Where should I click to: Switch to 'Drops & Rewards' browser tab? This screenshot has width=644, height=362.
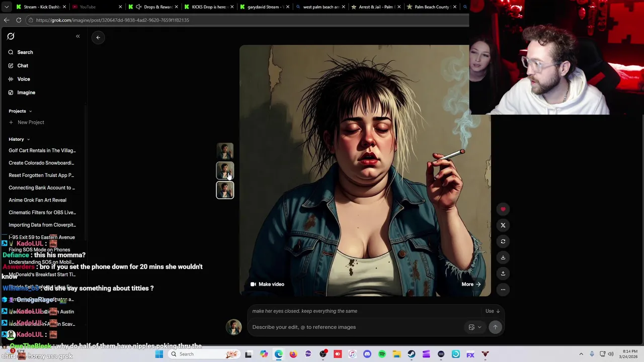click(153, 7)
